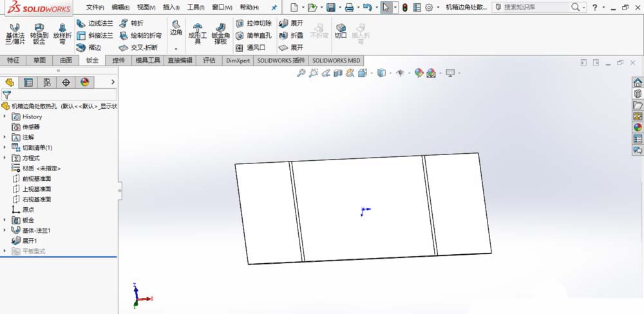Click the Undo icon
Screen dimensions: 644x314
[368, 7]
